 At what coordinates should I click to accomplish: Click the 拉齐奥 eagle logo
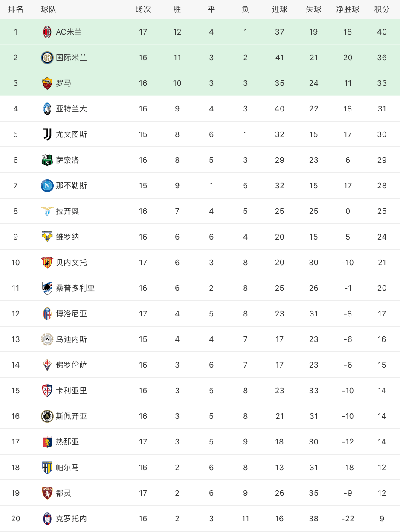pos(47,211)
